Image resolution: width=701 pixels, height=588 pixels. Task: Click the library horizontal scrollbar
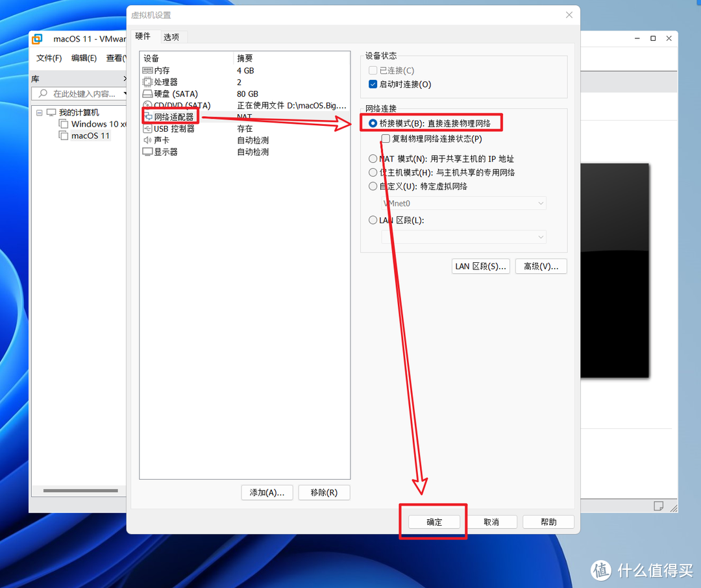(x=80, y=491)
